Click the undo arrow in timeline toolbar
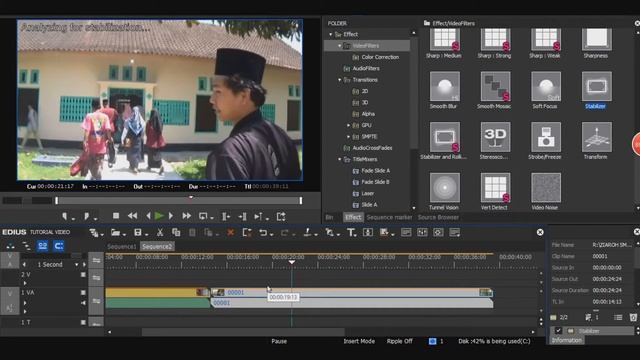This screenshot has height=360, width=640. pos(263,233)
